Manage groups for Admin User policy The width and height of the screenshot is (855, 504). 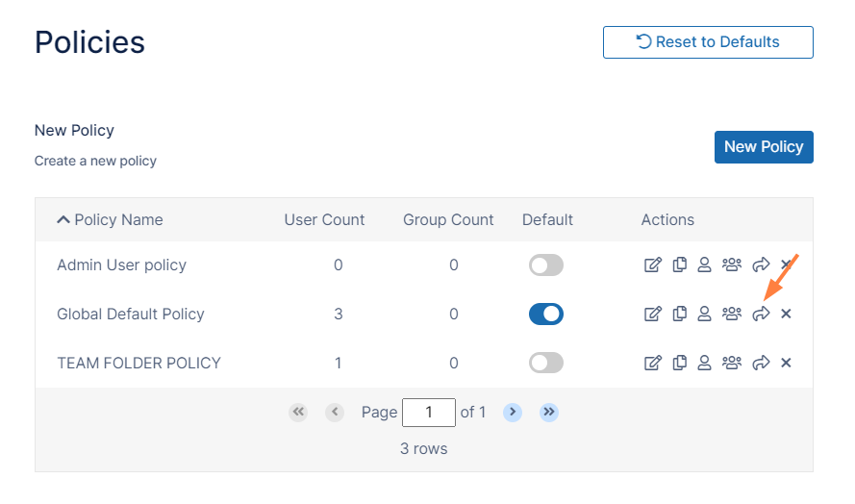(x=732, y=265)
